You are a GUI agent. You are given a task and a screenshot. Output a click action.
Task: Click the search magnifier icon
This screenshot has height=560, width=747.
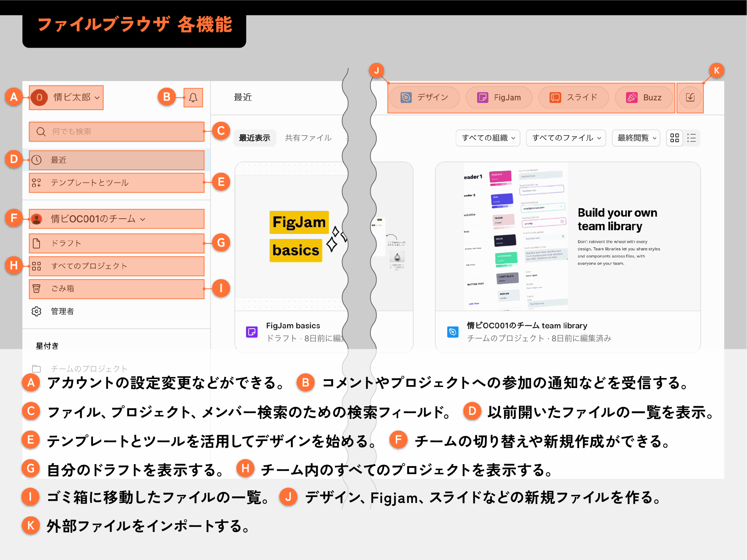[x=41, y=132]
